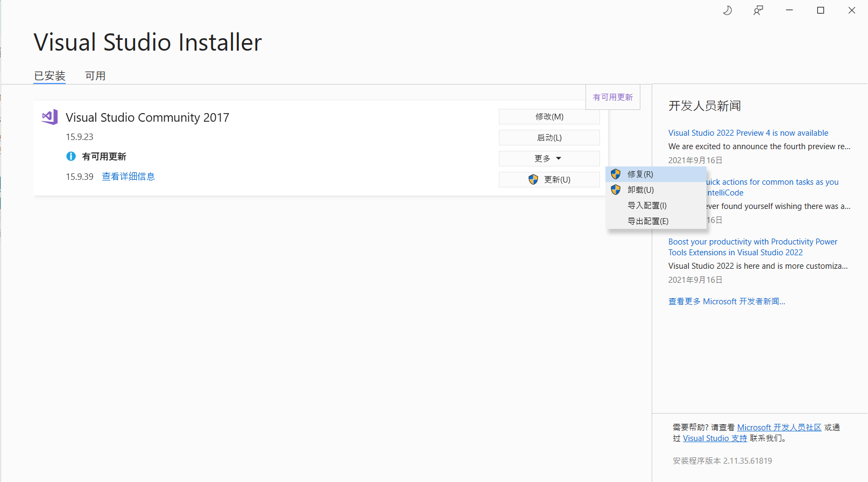Click shield icon next to 修复(R)

click(x=616, y=174)
